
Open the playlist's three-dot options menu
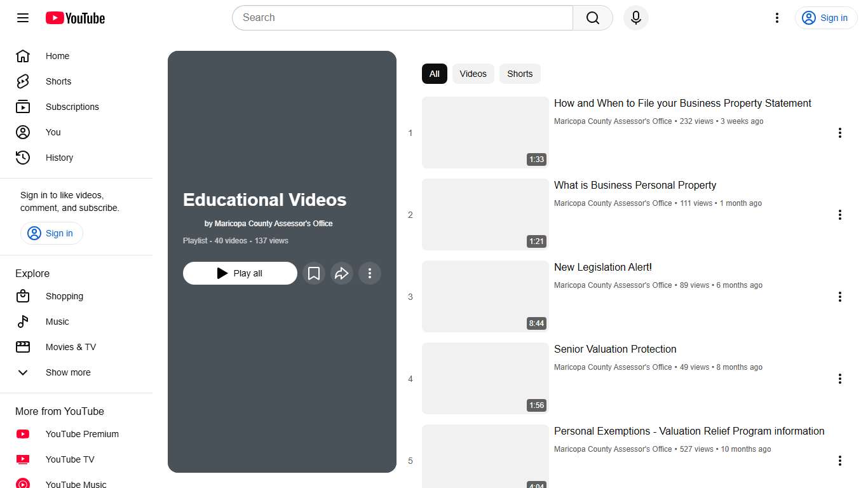click(370, 273)
